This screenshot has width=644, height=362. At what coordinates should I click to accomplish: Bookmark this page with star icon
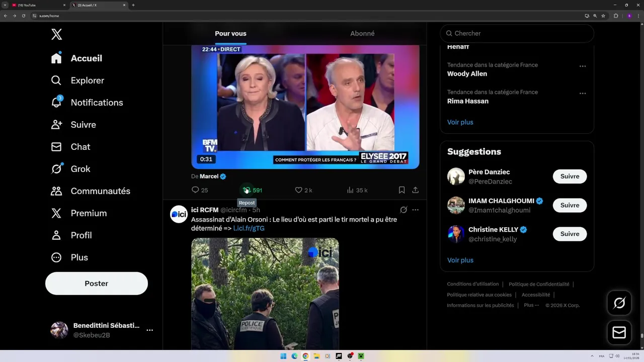point(603,16)
